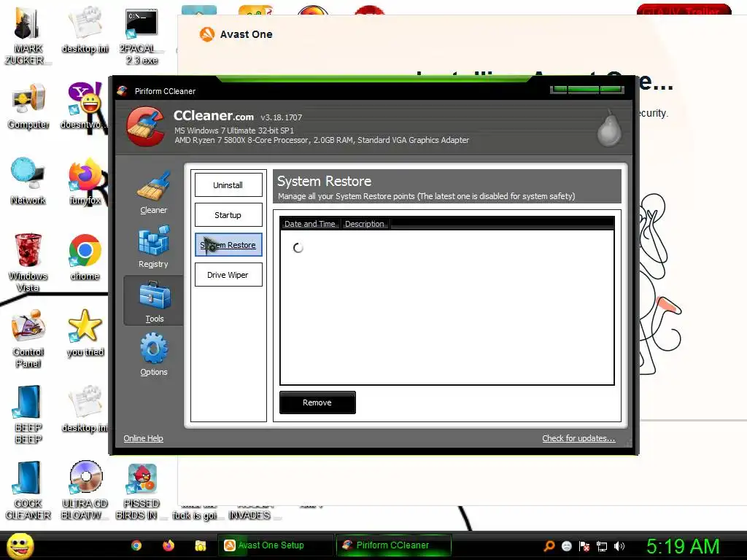The image size is (747, 560).
Task: Open the network tray icon
Action: (x=602, y=546)
